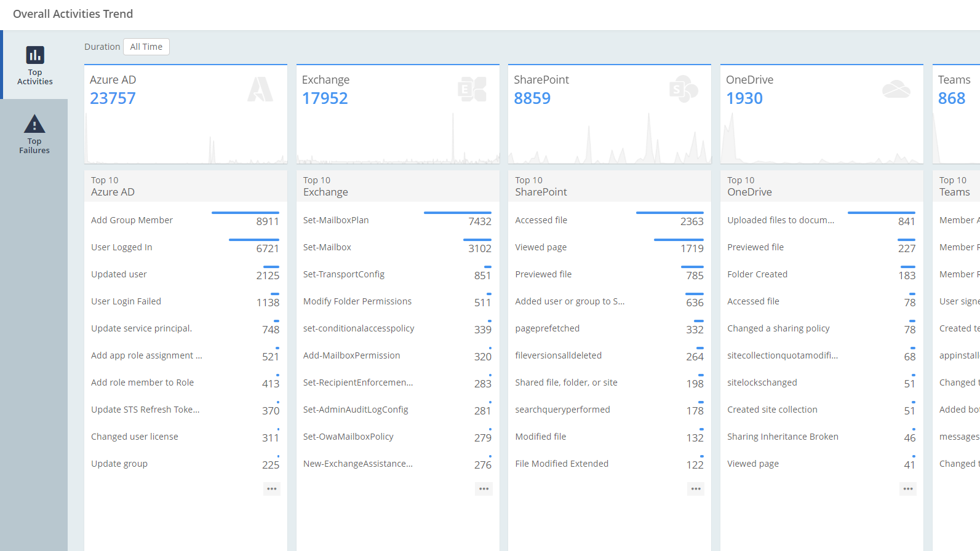Click count 6721 for User Logged In
980x551 pixels.
pos(268,248)
